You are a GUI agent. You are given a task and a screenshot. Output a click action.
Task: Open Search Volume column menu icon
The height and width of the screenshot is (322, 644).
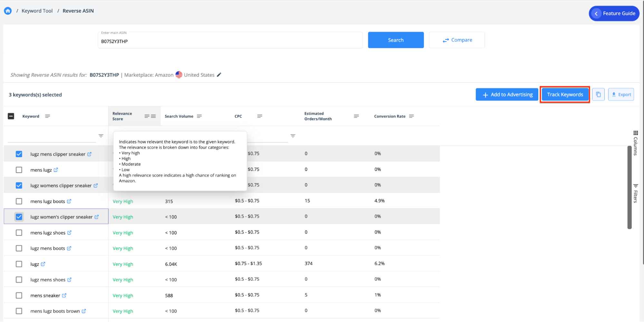[199, 116]
